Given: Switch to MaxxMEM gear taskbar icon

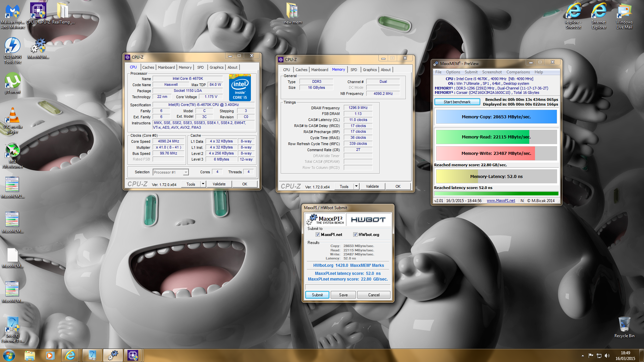Looking at the screenshot, I should click(113, 355).
